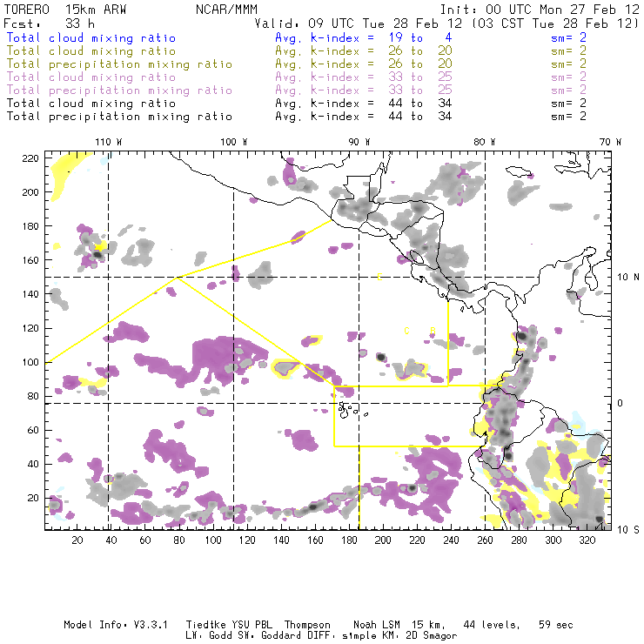
Task: Click the "YSU PBL" scheme label
Action: [252, 625]
